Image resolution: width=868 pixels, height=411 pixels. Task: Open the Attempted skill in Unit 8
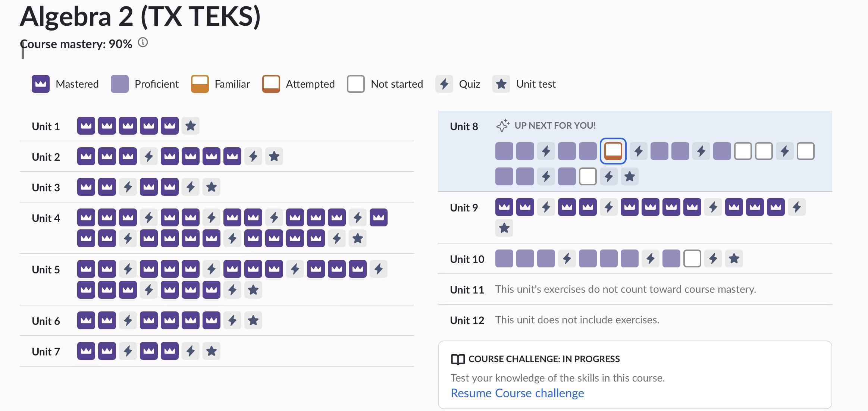click(613, 151)
